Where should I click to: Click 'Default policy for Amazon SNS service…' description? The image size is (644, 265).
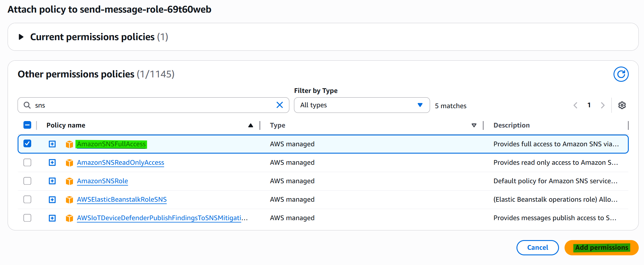(555, 181)
